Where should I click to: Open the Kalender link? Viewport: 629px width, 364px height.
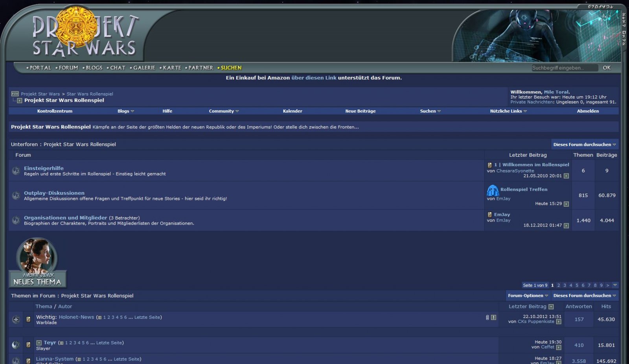[292, 111]
